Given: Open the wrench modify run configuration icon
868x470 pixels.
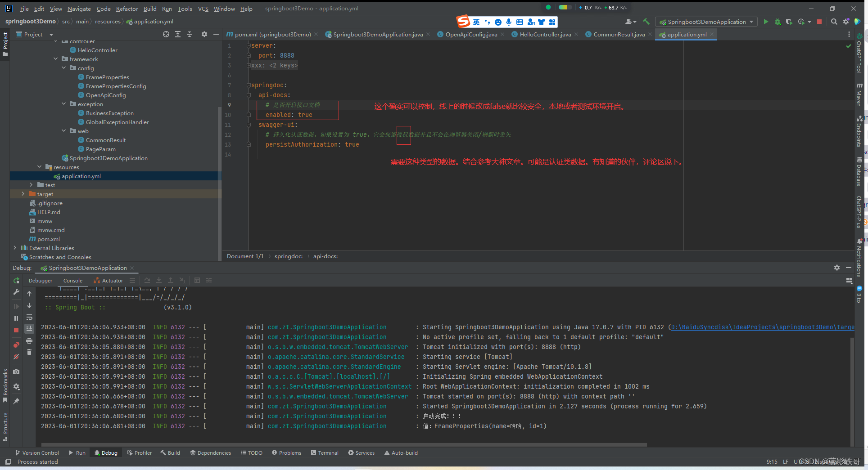Looking at the screenshot, I should coord(17,292).
